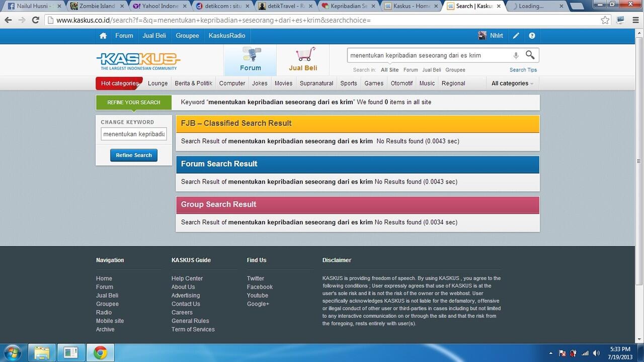644x362 pixels.
Task: Open Berita & Politik category
Action: [194, 83]
